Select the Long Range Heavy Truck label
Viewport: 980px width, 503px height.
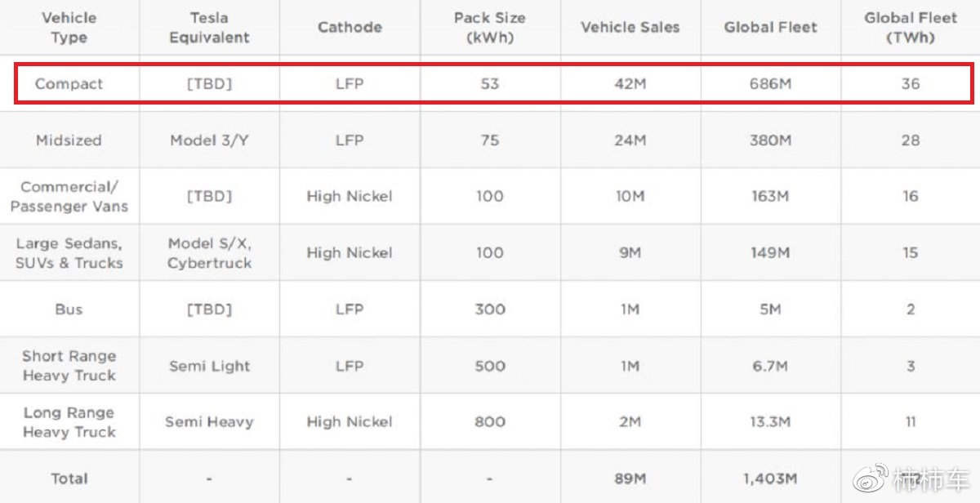(69, 422)
